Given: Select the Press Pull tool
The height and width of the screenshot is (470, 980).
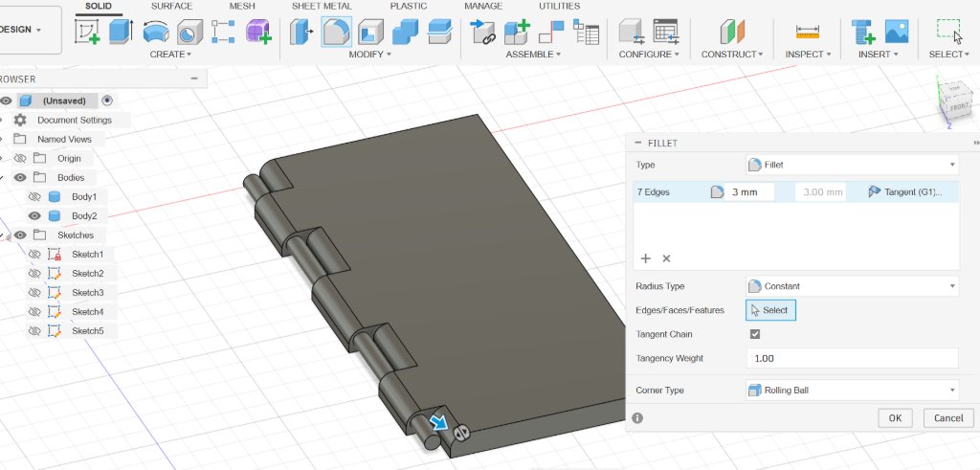Looking at the screenshot, I should click(301, 32).
